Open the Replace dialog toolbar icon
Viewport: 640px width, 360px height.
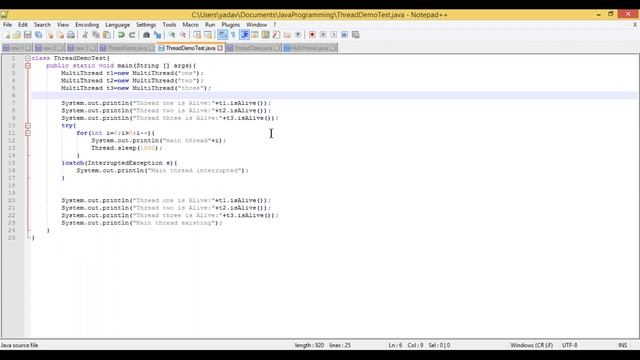[157, 35]
